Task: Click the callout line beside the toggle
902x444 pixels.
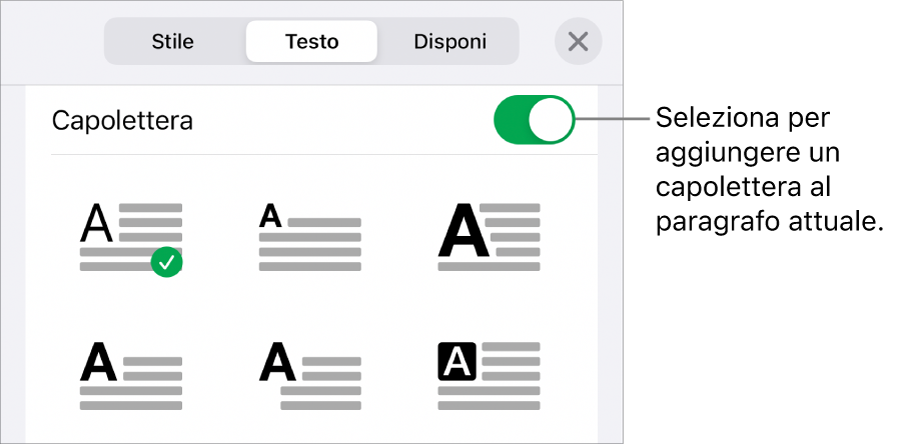Action: point(612,121)
